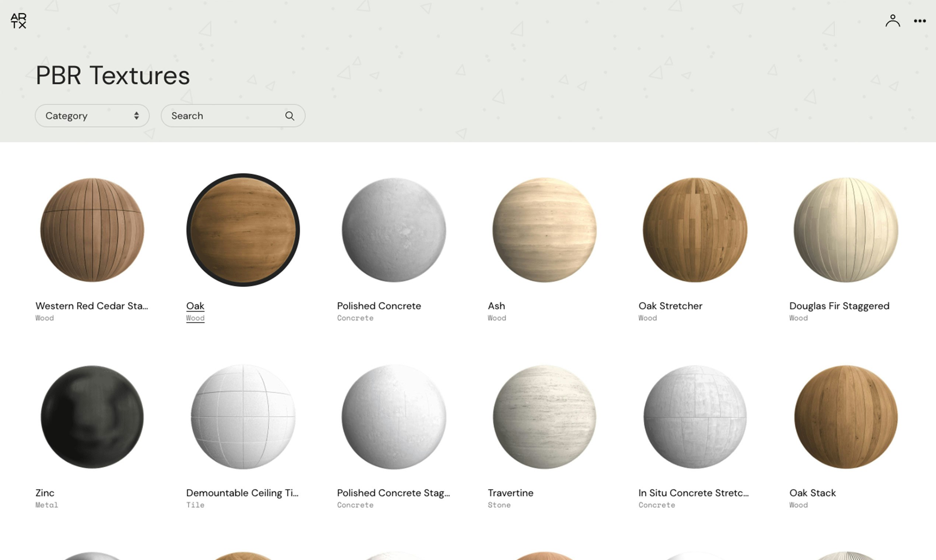Click Concrete label under Polished Concrete Stag...

coord(355,505)
